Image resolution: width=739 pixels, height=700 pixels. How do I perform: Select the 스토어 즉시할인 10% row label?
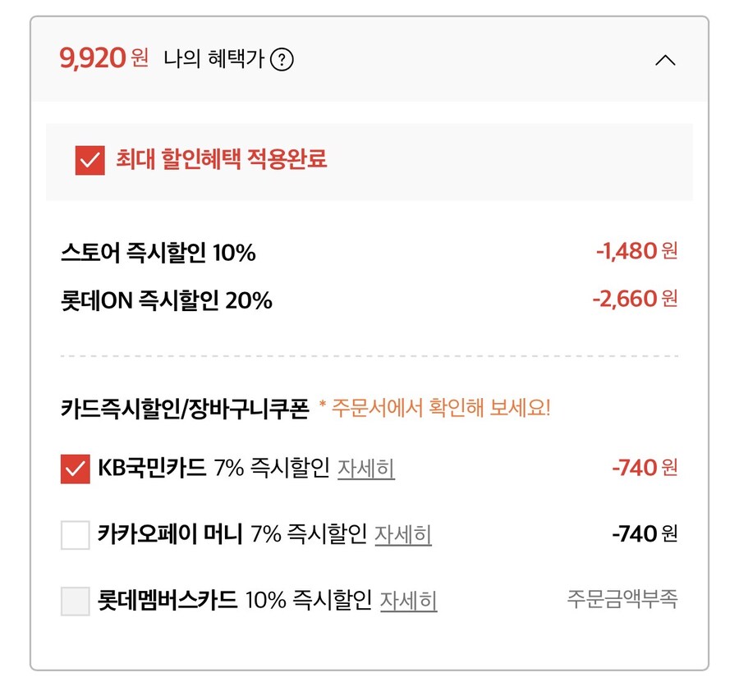[158, 253]
